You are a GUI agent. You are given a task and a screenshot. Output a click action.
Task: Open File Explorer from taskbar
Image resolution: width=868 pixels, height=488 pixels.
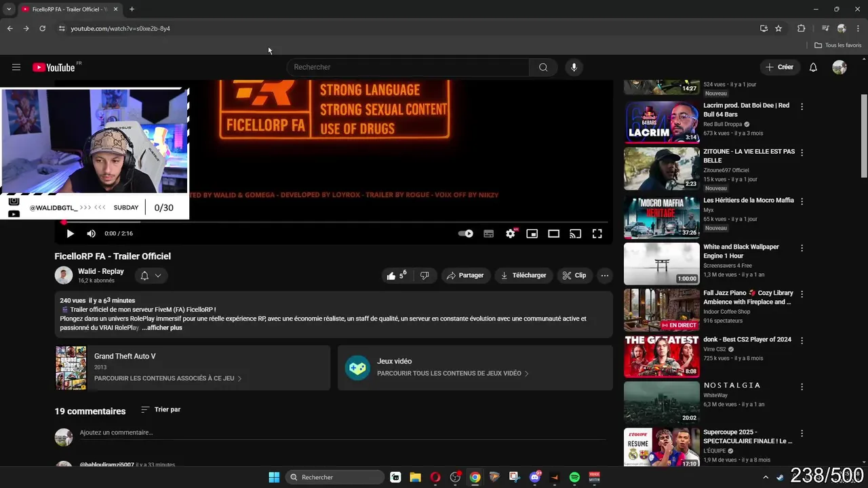pyautogui.click(x=415, y=477)
